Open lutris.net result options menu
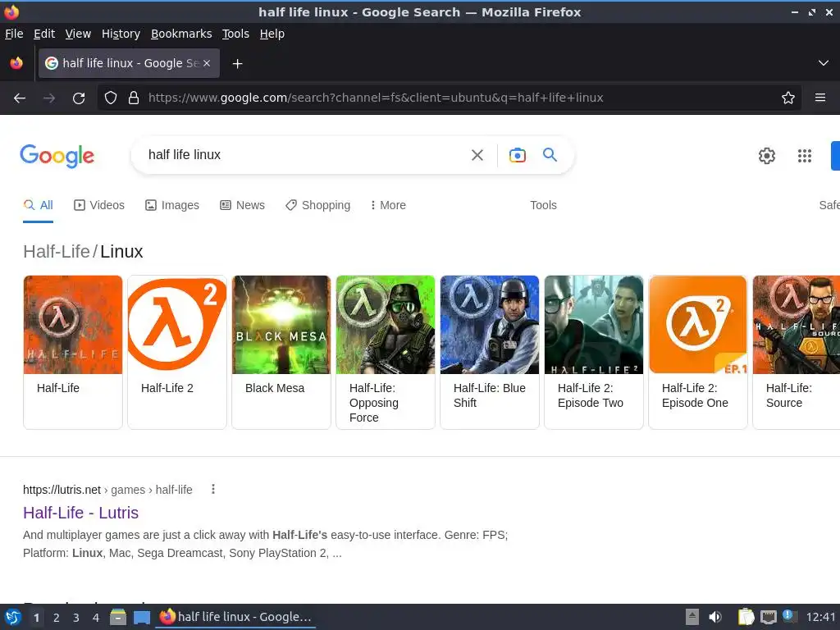This screenshot has width=840, height=630. (x=212, y=489)
